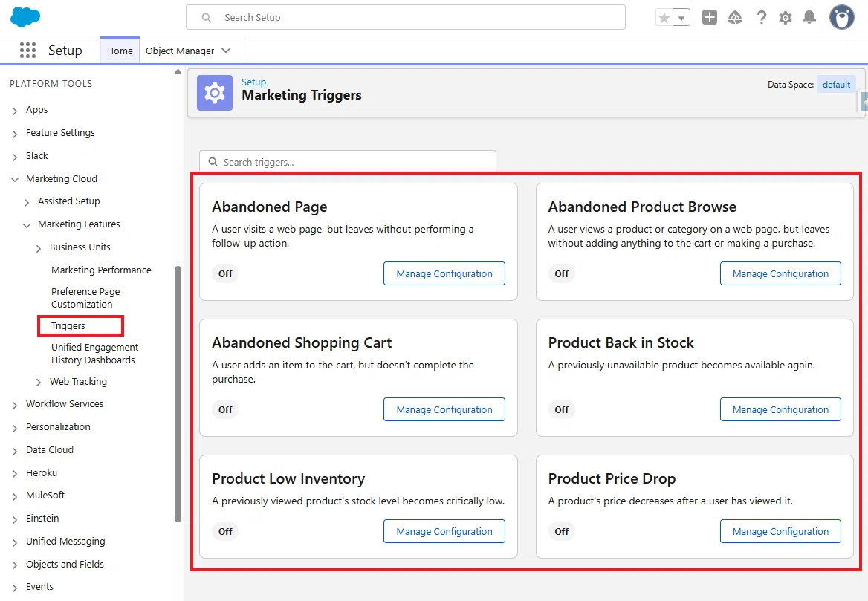Expand the MuleSoft node chevron
The height and width of the screenshot is (601, 868).
tap(15, 496)
